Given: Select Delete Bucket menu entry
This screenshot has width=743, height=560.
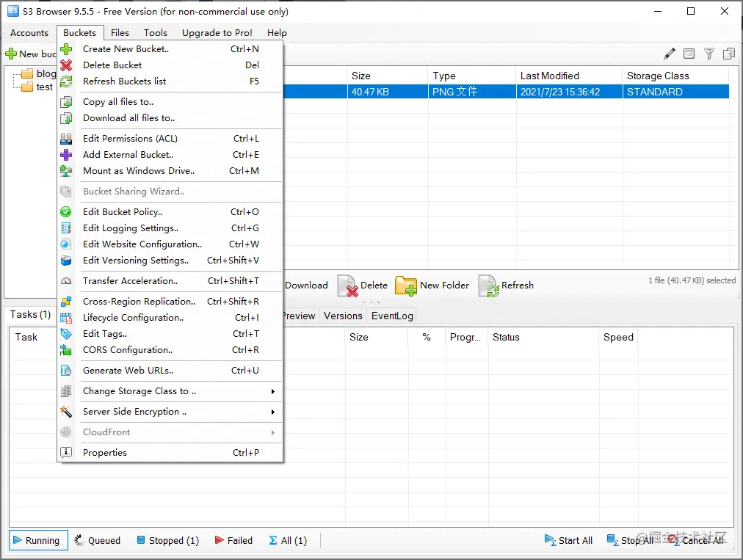Looking at the screenshot, I should tap(170, 65).
